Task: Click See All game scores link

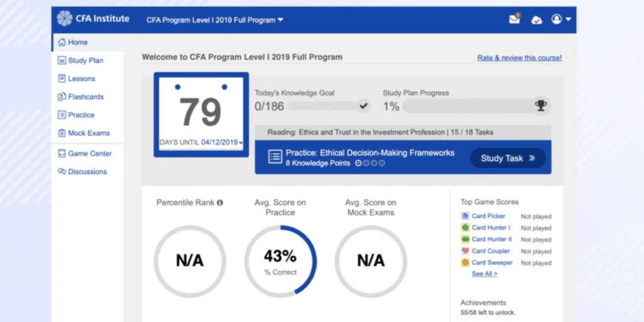Action: point(485,274)
